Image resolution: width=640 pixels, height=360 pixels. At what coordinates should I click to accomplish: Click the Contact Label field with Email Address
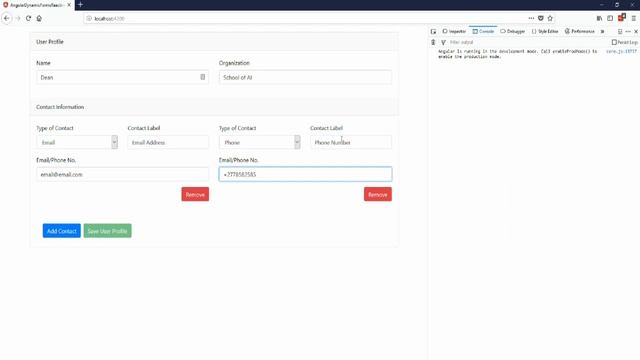pyautogui.click(x=168, y=142)
